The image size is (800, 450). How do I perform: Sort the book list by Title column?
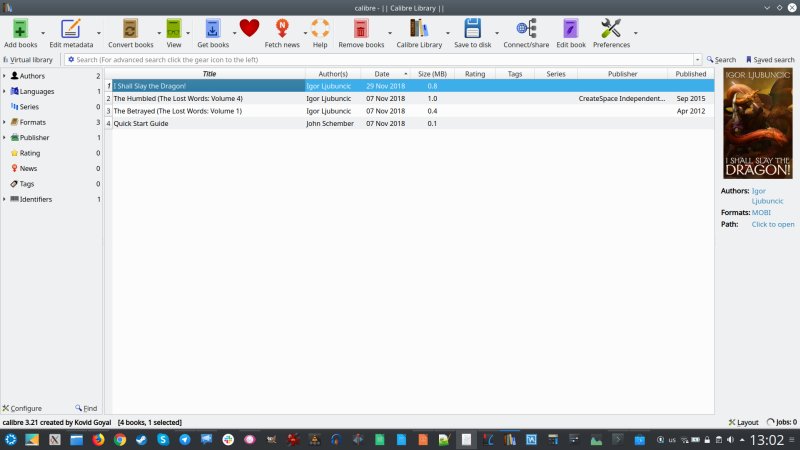point(209,74)
